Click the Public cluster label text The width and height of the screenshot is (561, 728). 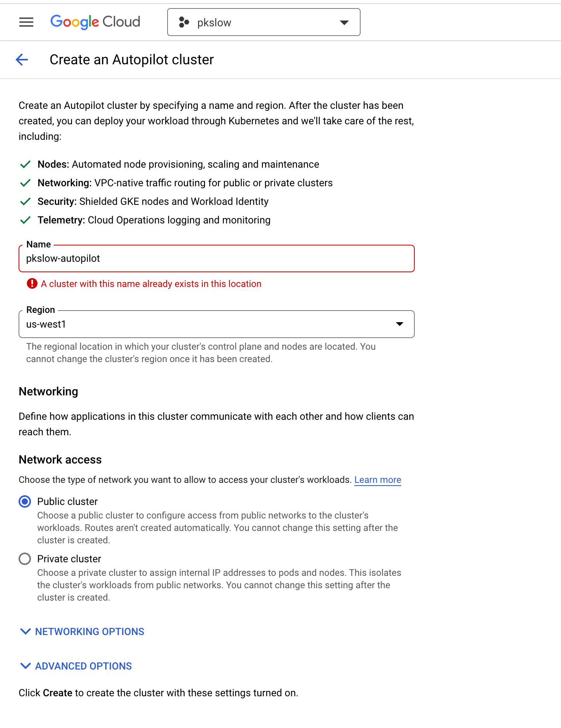pyautogui.click(x=67, y=502)
